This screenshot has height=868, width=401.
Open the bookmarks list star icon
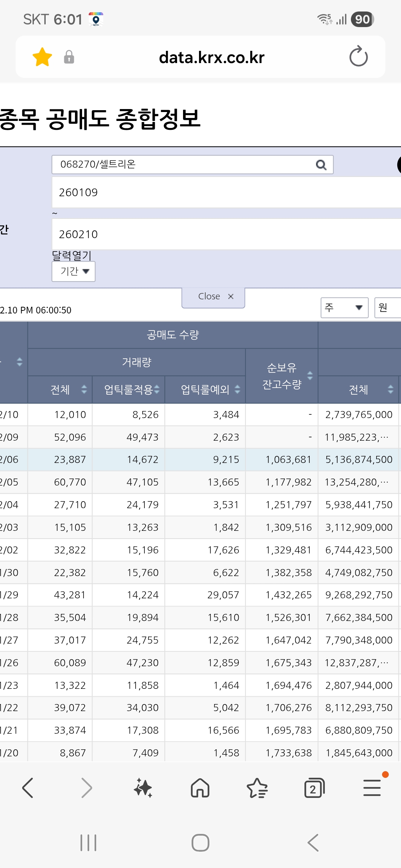257,788
